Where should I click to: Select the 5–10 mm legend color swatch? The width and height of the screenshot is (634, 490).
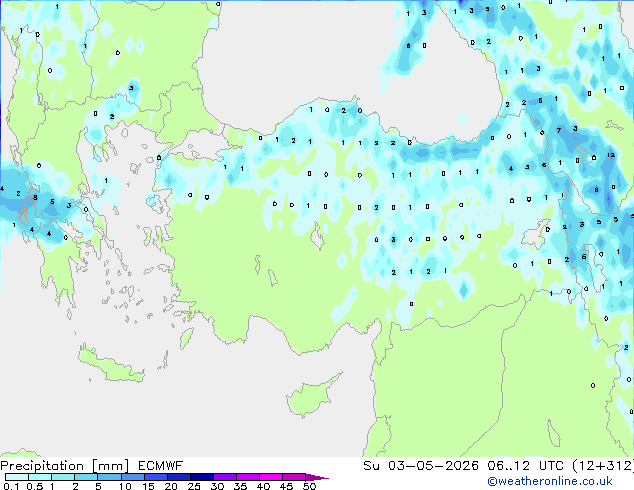coord(109,477)
